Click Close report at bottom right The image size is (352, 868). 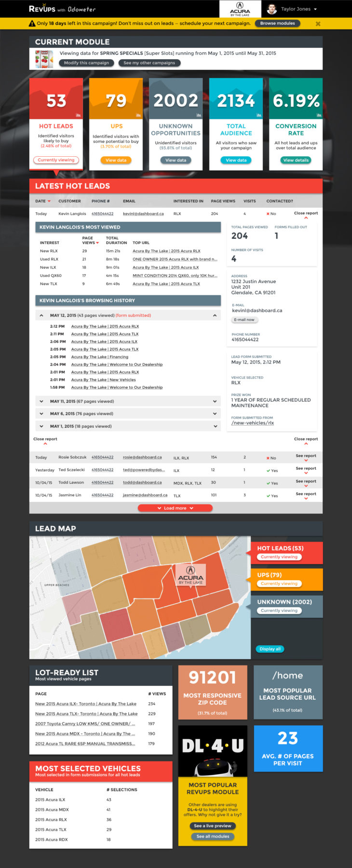[306, 441]
